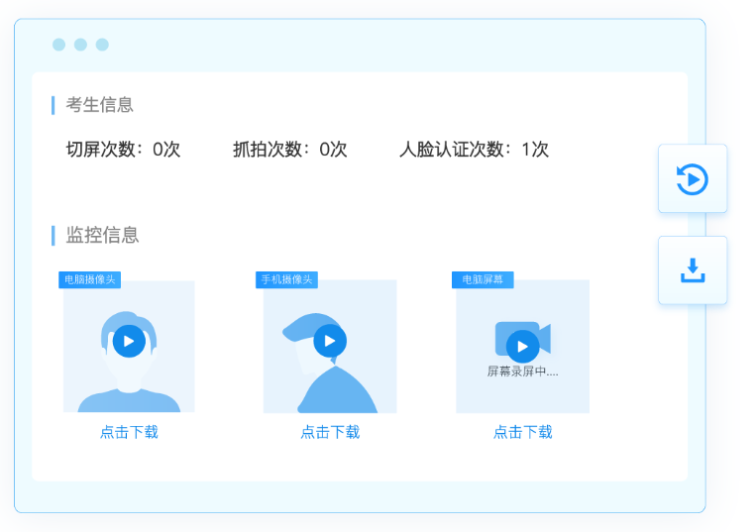Screen dimensions: 756x532
Task: Play the 手机摄像头 video
Action: (330, 341)
